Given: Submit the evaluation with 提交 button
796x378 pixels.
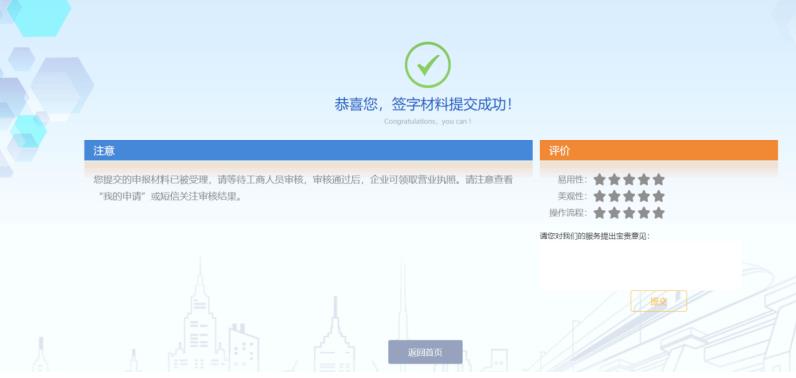Looking at the screenshot, I should 658,301.
